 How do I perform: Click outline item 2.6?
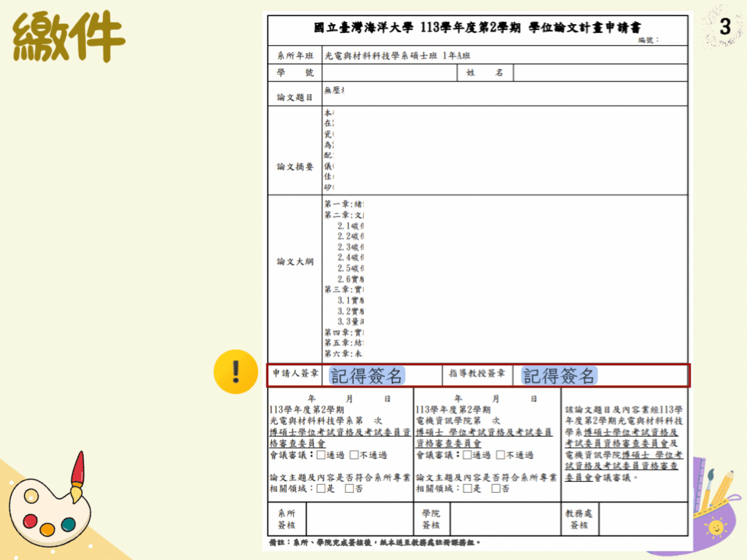pyautogui.click(x=351, y=279)
